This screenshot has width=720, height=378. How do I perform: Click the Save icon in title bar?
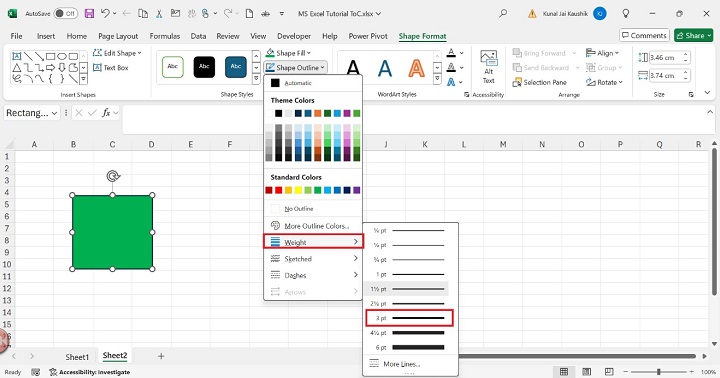(x=89, y=13)
